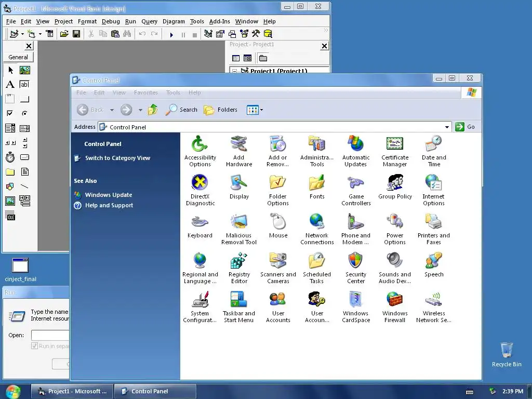Open Display settings icon
This screenshot has width=532, height=399.
tap(239, 187)
